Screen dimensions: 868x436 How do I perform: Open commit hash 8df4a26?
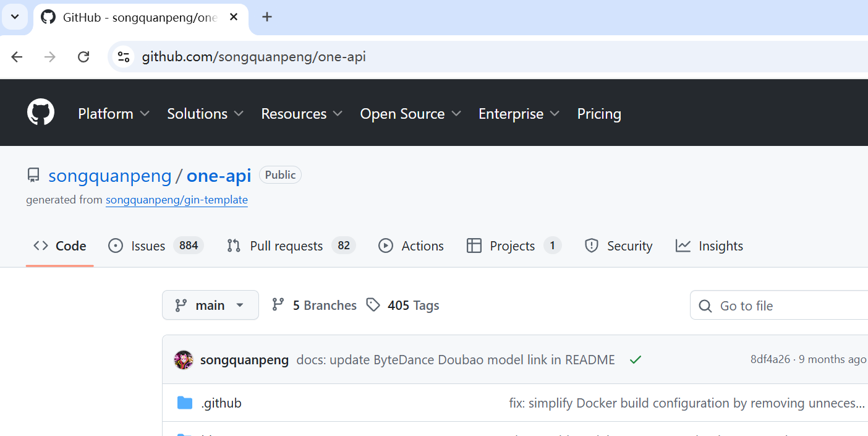770,359
